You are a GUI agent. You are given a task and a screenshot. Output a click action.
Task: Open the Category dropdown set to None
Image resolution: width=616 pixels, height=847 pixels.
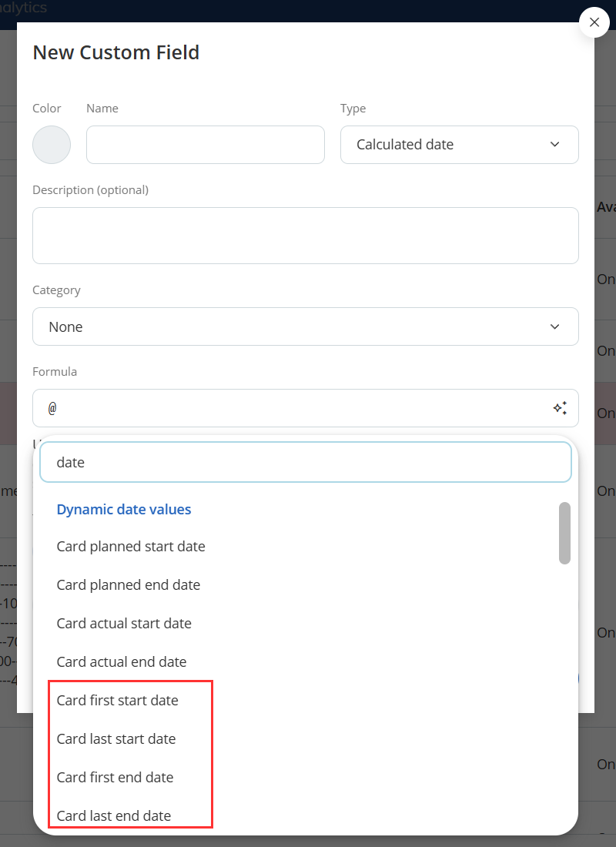pyautogui.click(x=305, y=326)
